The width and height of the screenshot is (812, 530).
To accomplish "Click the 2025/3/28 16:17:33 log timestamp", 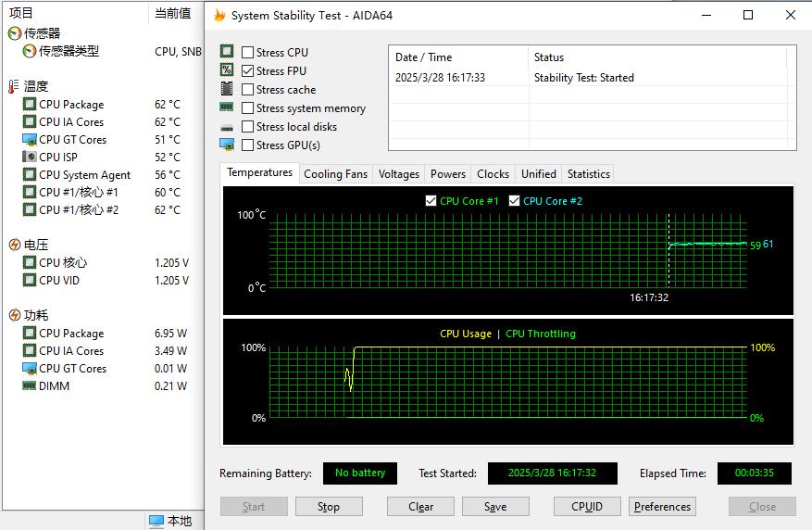I will pyautogui.click(x=440, y=78).
